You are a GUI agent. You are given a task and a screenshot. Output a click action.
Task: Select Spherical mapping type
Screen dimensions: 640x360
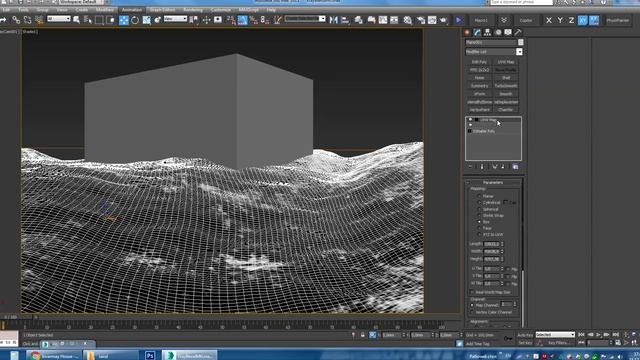(x=479, y=209)
